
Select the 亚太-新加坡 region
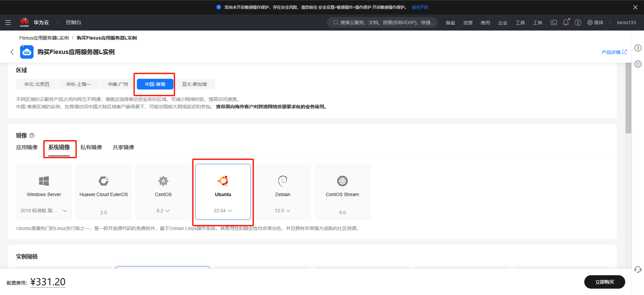pos(195,84)
